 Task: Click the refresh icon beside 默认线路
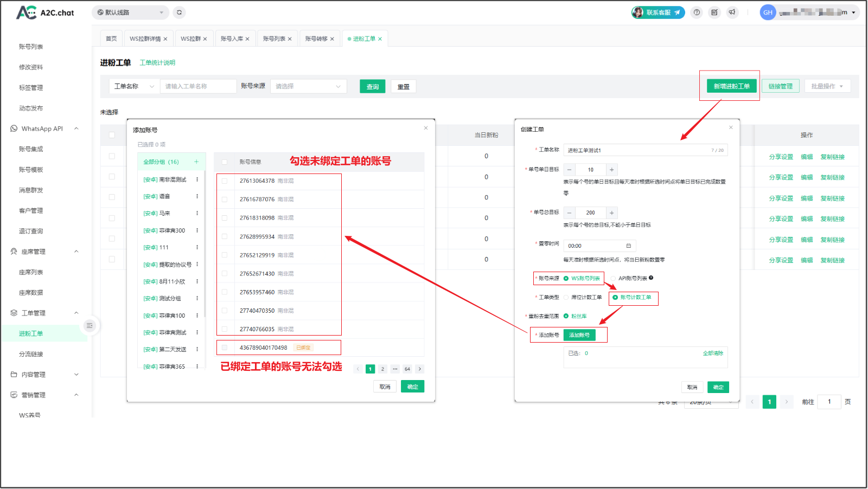pyautogui.click(x=179, y=12)
